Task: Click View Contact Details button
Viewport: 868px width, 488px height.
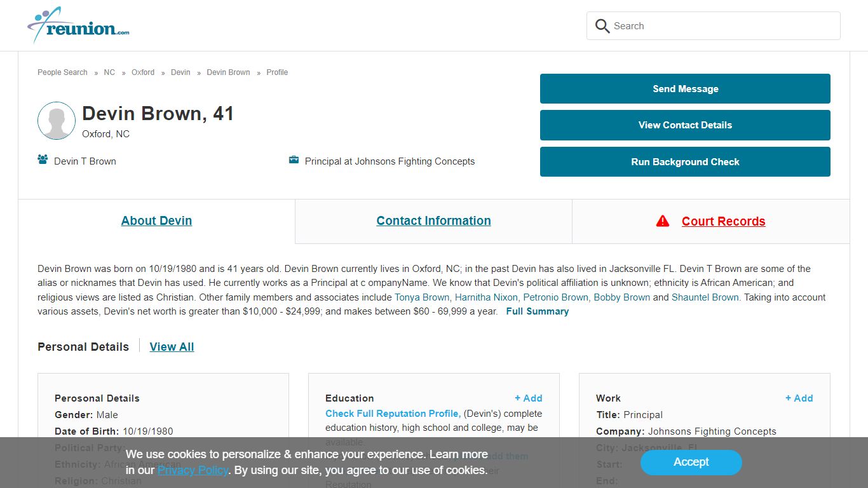Action: 685,125
